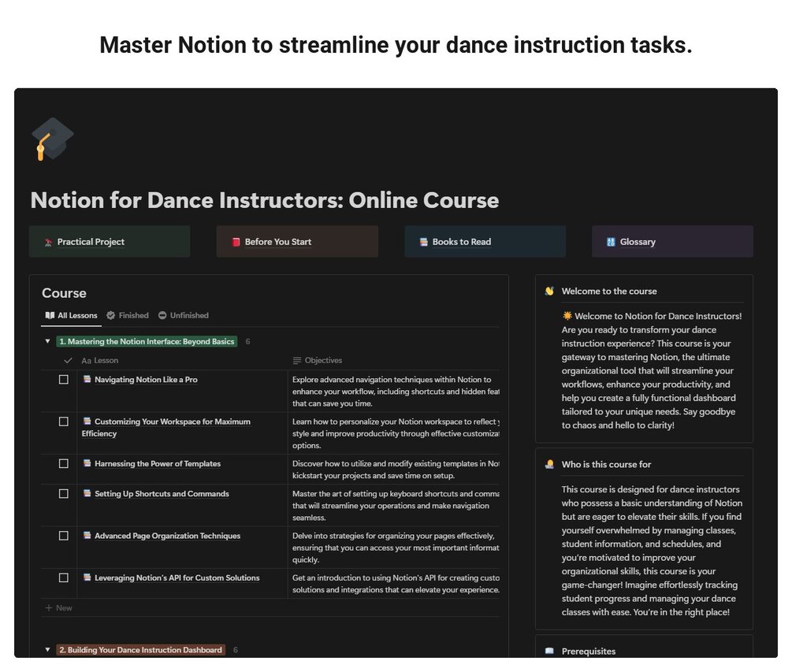Click the Glossary card icon
Screen dimensions: 792x672
coord(611,242)
